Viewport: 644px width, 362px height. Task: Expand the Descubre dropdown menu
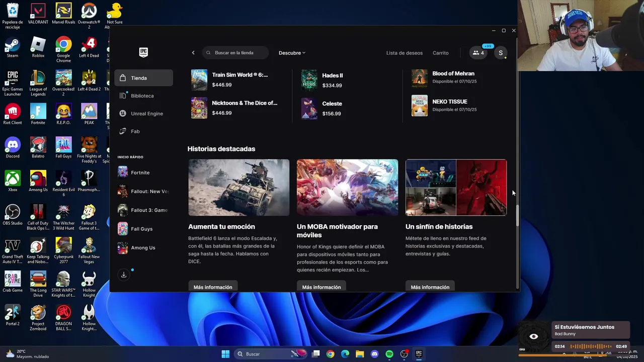point(292,53)
